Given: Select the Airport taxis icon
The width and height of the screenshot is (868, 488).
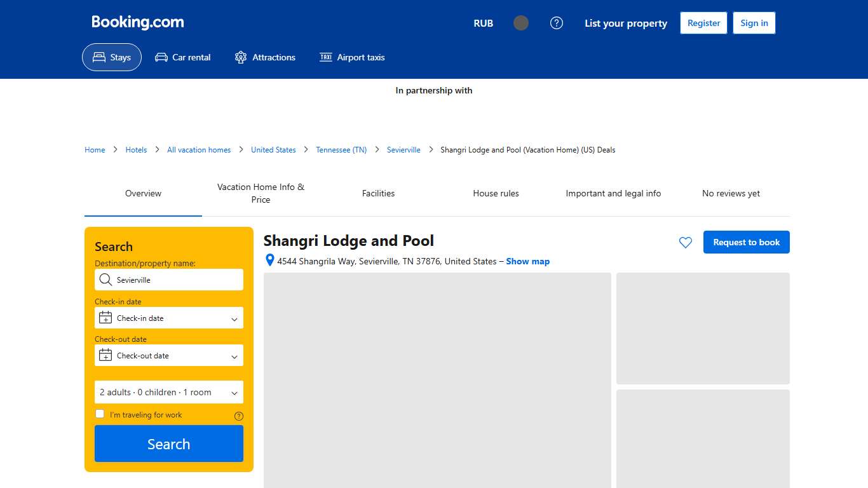Looking at the screenshot, I should coord(326,57).
